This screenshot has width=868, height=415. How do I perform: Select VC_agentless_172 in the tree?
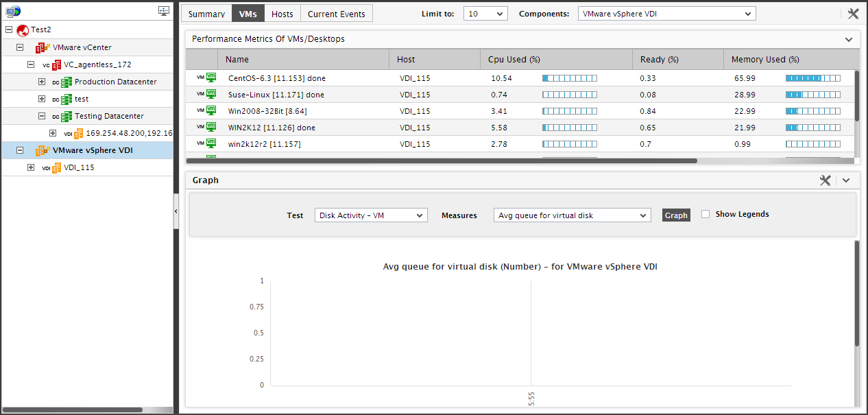[x=97, y=64]
